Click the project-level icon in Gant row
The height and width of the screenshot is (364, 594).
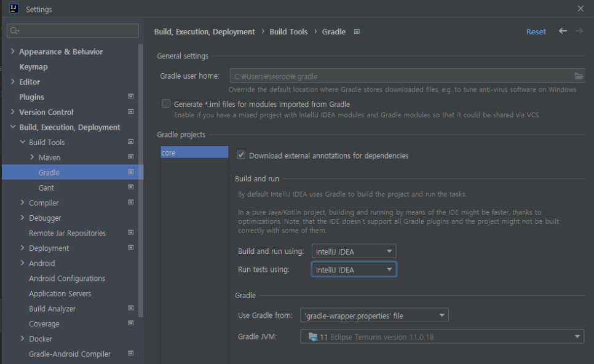(x=131, y=187)
